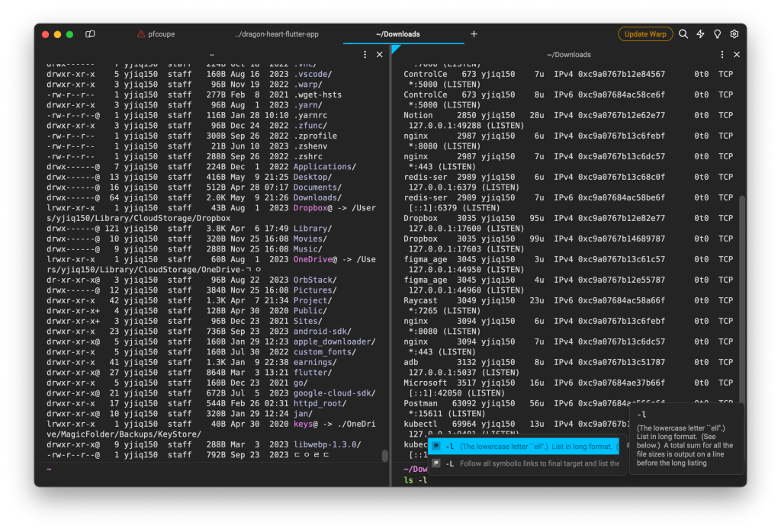Click the custom_fonts/ directory name
Viewport: 781px width, 532px height.
click(325, 352)
